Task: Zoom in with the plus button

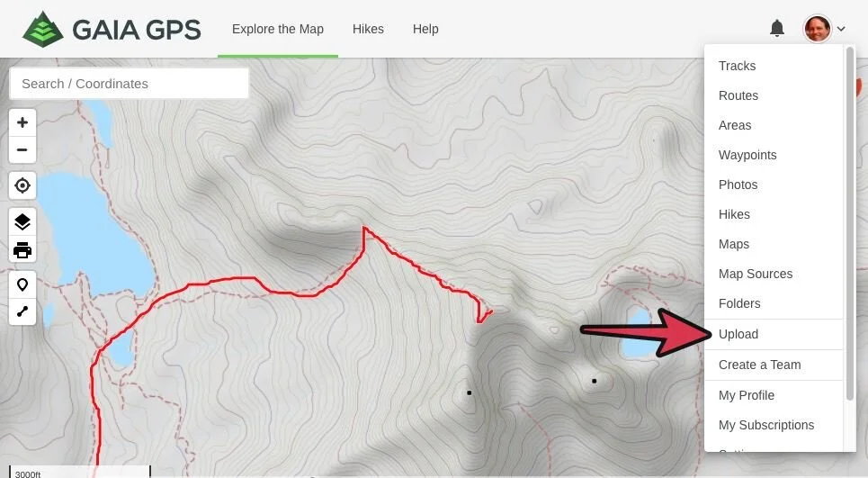Action: click(22, 122)
